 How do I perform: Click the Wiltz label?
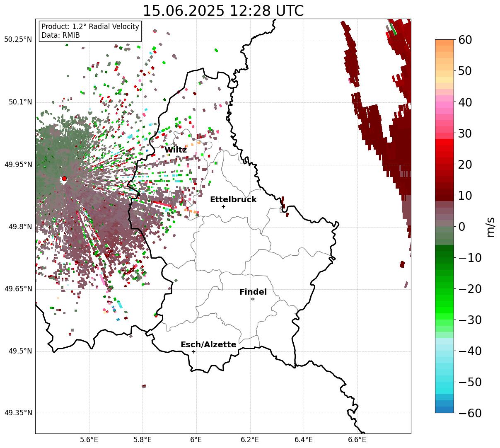coord(176,150)
